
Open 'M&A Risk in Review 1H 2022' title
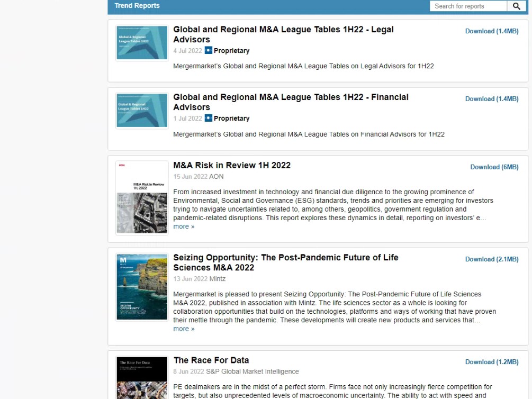tap(232, 165)
